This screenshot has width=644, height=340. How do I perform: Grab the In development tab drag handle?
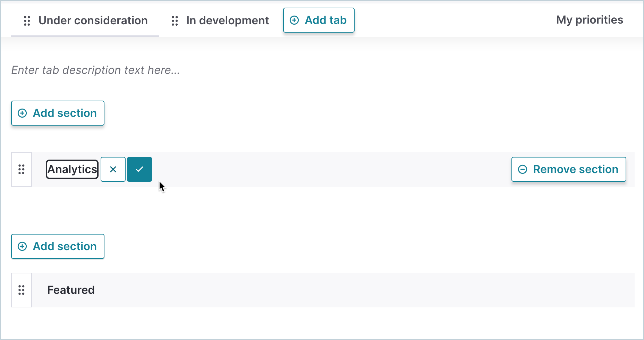click(x=175, y=21)
